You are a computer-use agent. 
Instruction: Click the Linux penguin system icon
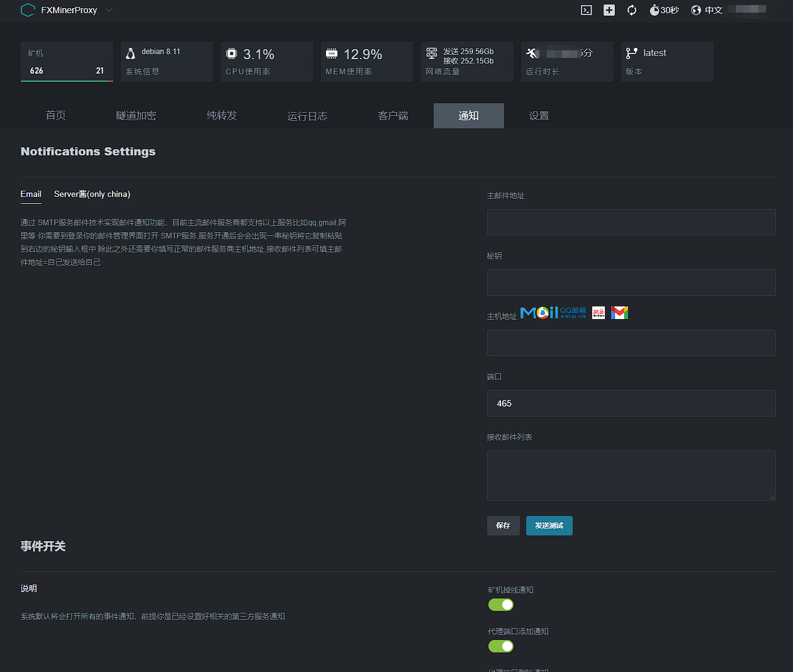(131, 53)
